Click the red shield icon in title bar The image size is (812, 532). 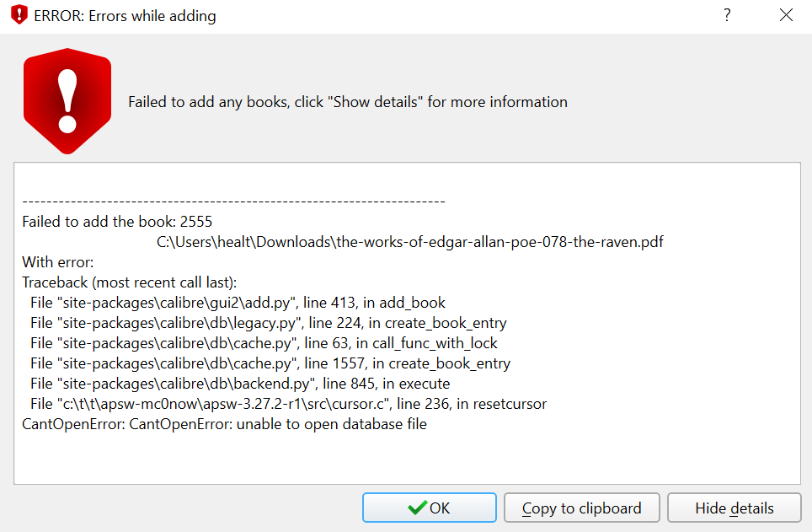click(19, 16)
